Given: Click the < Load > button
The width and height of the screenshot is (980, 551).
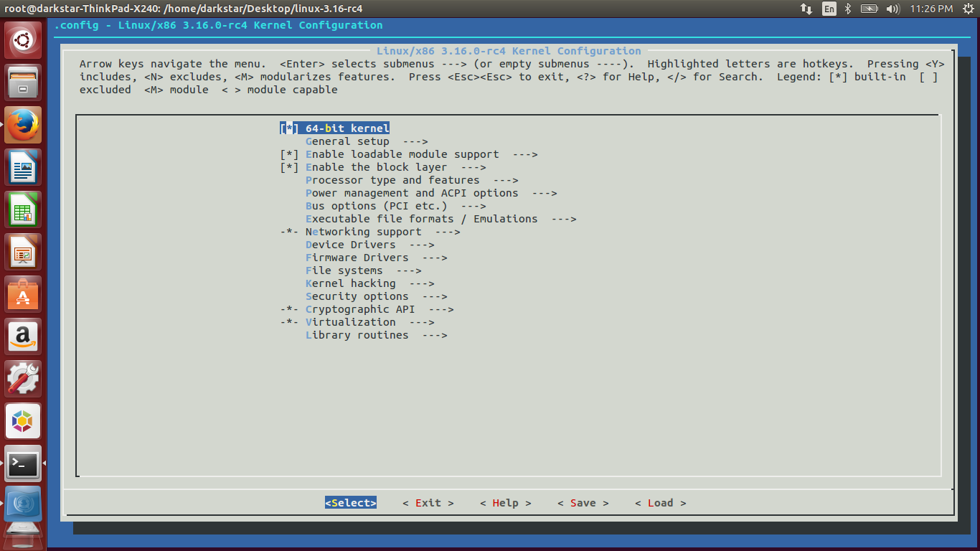Looking at the screenshot, I should tap(661, 503).
